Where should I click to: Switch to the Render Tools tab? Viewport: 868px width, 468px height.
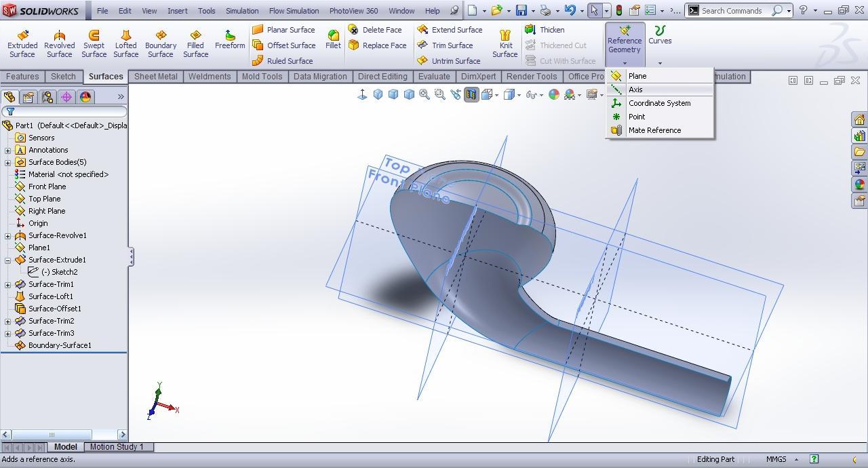(532, 77)
